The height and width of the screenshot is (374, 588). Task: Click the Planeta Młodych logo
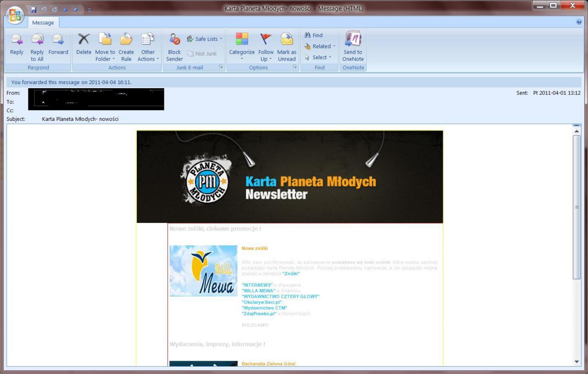pyautogui.click(x=206, y=179)
